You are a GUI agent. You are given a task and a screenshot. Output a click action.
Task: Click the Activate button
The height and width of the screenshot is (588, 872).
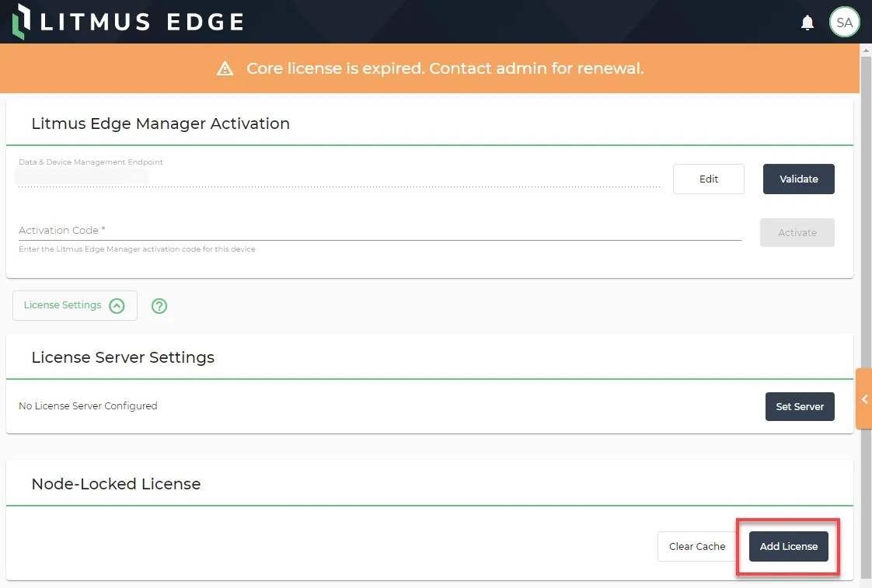(x=797, y=232)
